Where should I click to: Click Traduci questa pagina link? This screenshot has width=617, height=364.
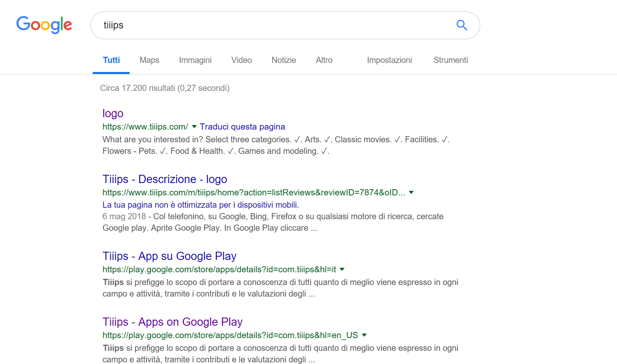pyautogui.click(x=242, y=127)
